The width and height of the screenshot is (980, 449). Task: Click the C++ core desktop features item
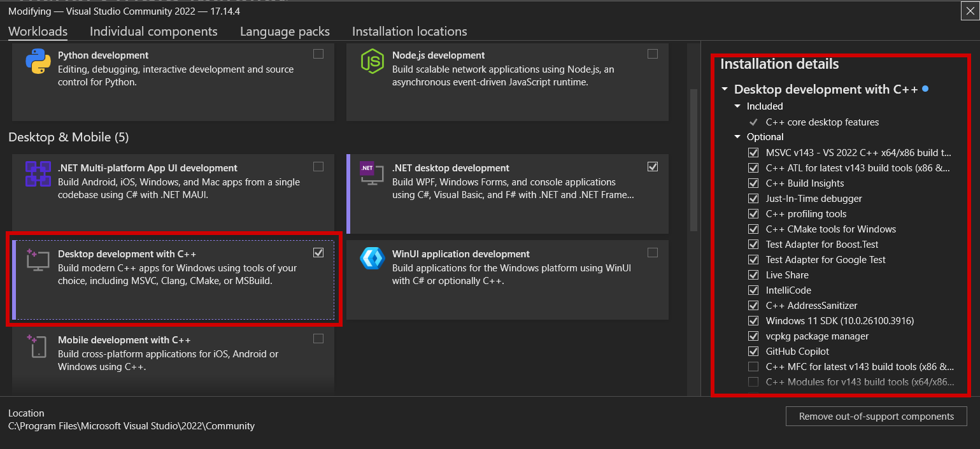tap(822, 122)
